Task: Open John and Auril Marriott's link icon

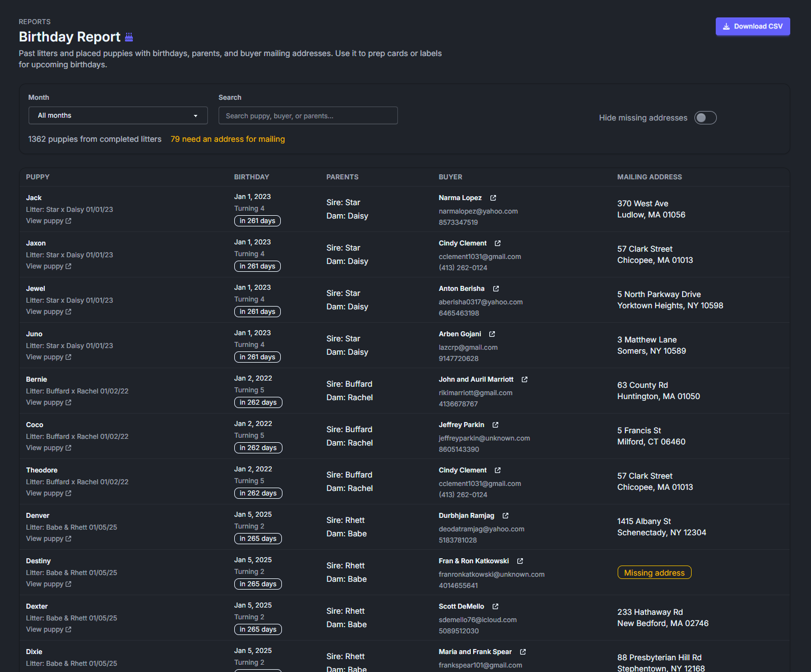Action: point(524,379)
